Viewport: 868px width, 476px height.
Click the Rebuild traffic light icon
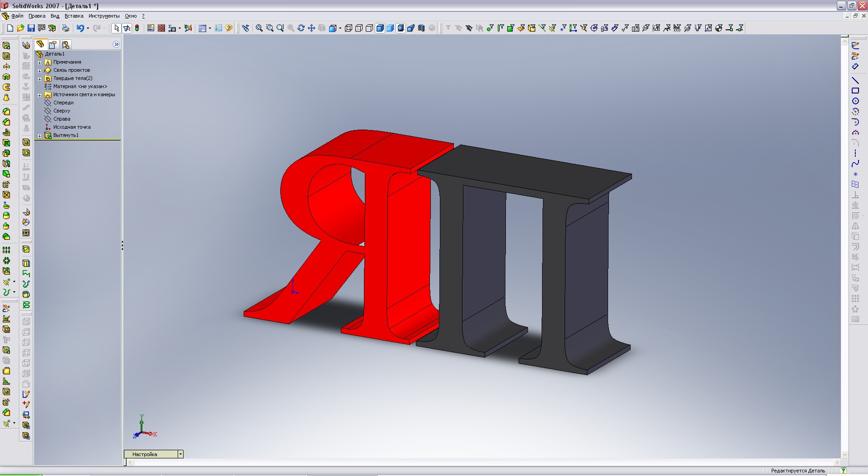tap(137, 28)
